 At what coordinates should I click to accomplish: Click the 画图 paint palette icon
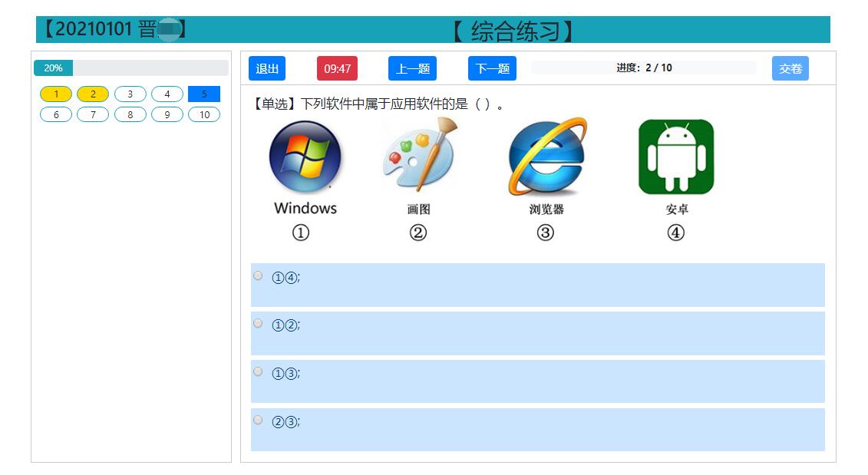point(420,155)
